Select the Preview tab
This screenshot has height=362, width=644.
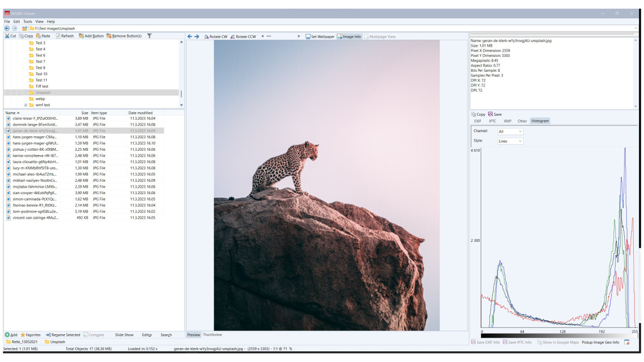coord(194,335)
